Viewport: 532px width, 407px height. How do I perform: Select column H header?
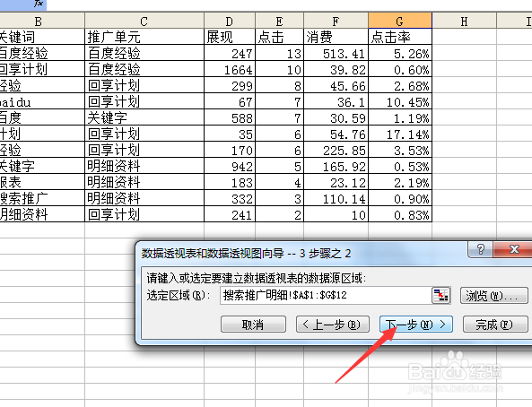click(464, 22)
